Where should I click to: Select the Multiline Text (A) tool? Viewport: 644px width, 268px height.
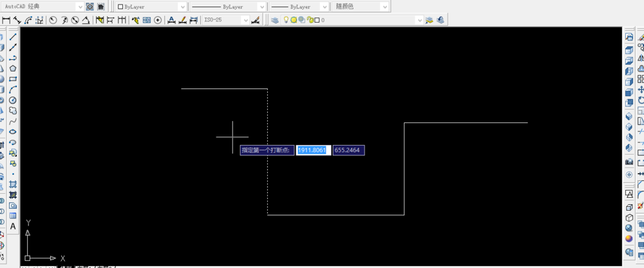pos(13,226)
